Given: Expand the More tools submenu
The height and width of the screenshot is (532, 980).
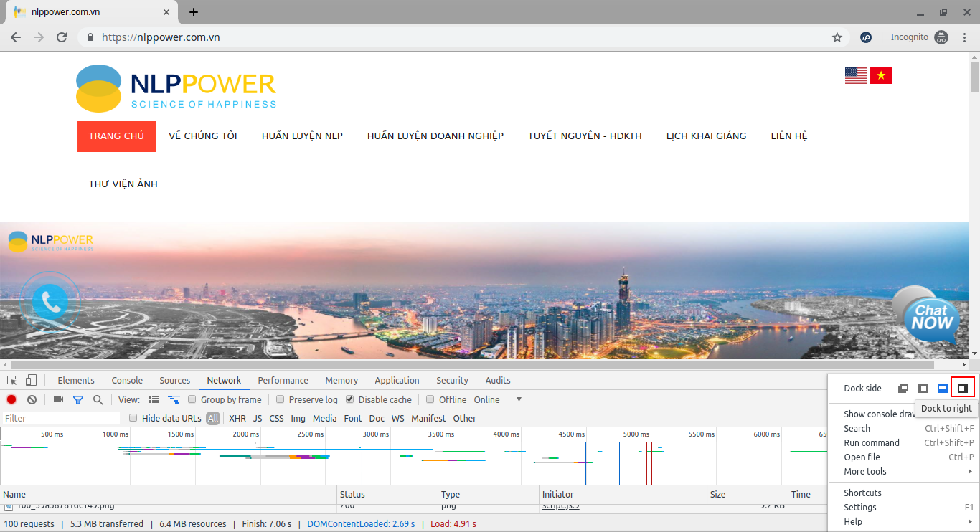Looking at the screenshot, I should point(903,471).
